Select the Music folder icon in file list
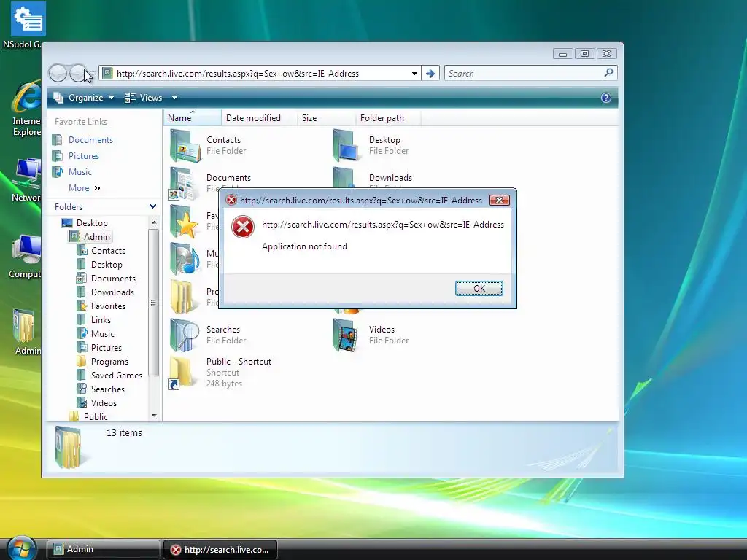The image size is (747, 560). point(185,259)
